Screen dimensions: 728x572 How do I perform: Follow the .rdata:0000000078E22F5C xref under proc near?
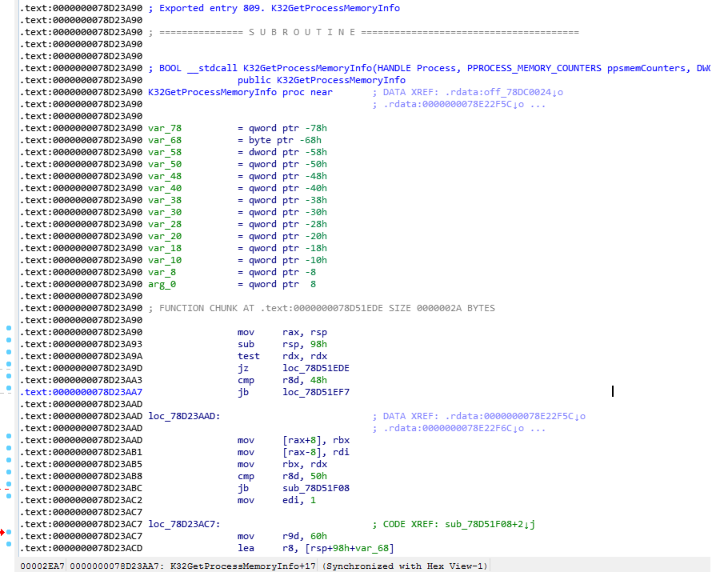pyautogui.click(x=454, y=104)
